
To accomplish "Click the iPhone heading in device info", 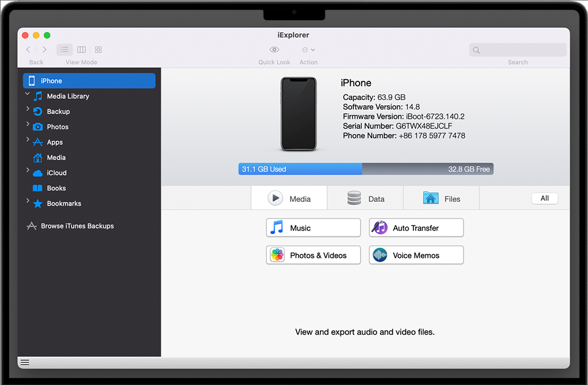I will pos(356,83).
